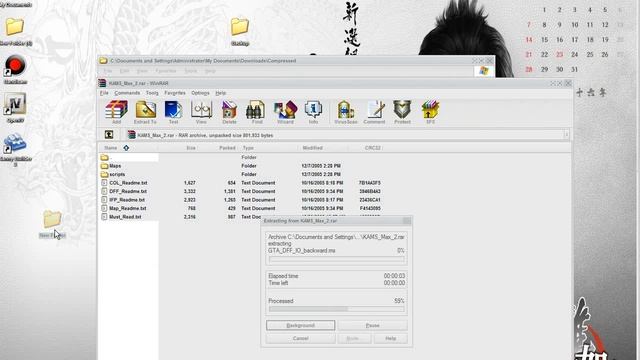Click the Mode button in extracting dialog

tap(353, 338)
